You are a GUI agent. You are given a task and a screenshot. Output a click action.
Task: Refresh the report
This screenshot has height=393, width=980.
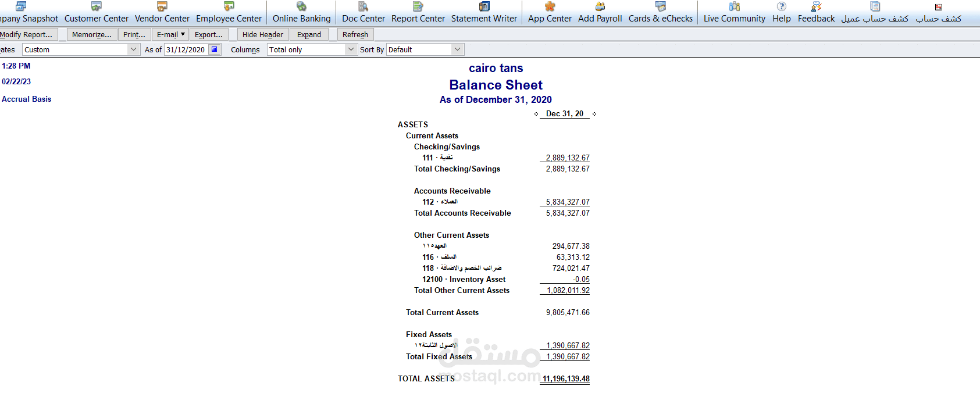(x=355, y=35)
